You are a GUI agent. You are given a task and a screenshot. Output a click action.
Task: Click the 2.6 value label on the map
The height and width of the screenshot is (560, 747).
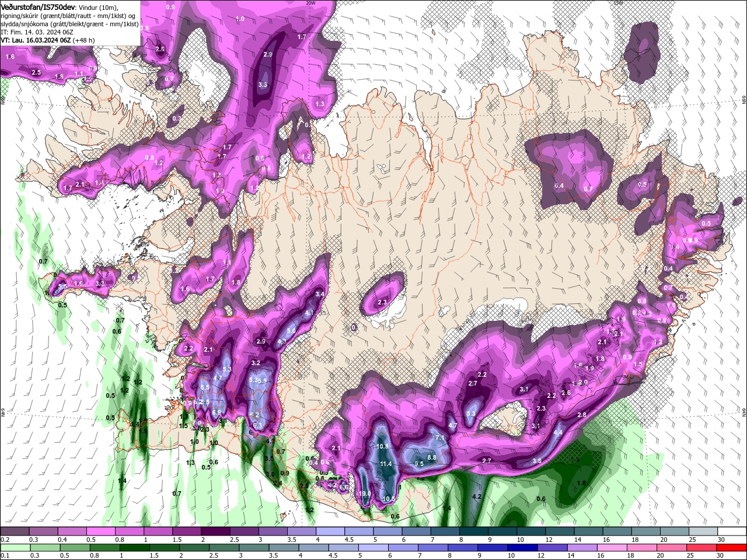tap(566, 393)
